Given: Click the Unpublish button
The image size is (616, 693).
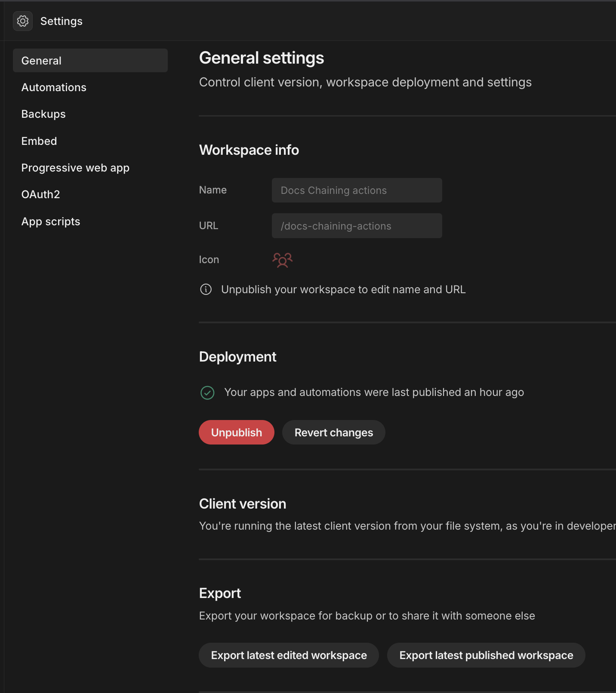Looking at the screenshot, I should pyautogui.click(x=237, y=432).
